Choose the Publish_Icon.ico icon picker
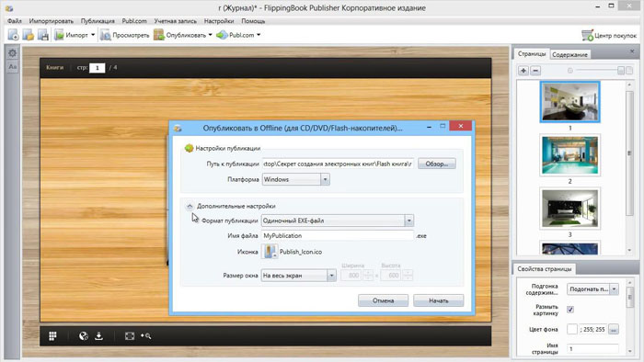The width and height of the screenshot is (644, 362). (270, 252)
